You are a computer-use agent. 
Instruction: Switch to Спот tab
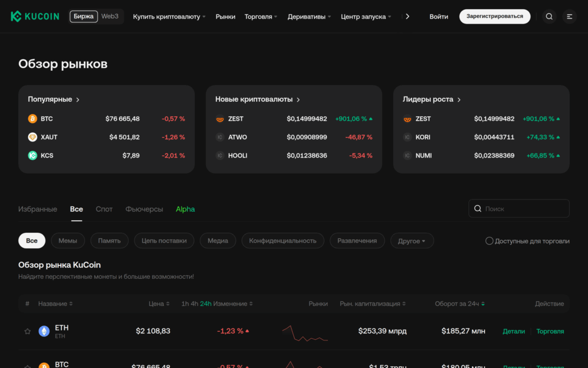point(104,209)
